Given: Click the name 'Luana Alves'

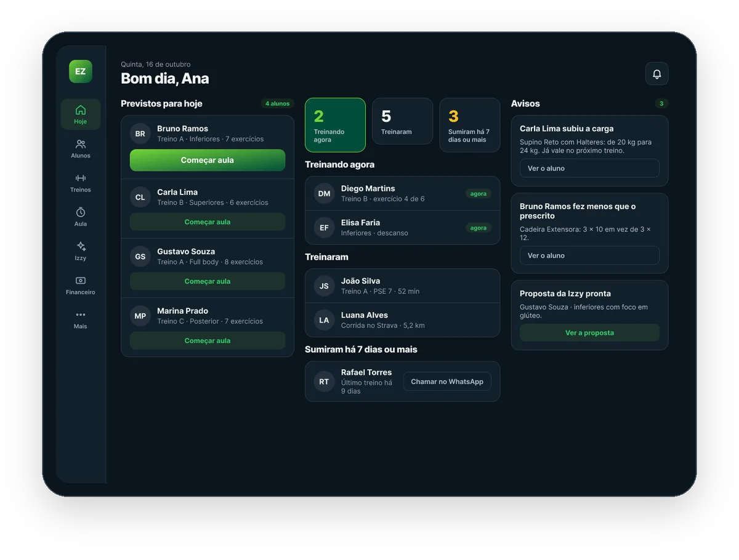Looking at the screenshot, I should (365, 315).
